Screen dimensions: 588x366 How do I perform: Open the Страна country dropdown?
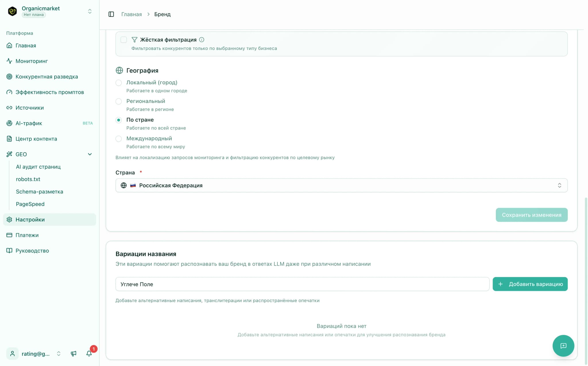coord(341,185)
